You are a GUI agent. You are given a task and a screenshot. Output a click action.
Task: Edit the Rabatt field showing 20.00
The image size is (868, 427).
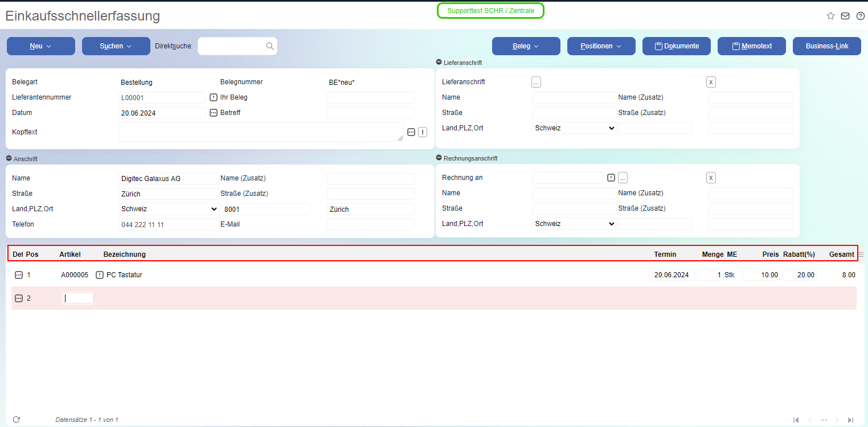pos(799,275)
